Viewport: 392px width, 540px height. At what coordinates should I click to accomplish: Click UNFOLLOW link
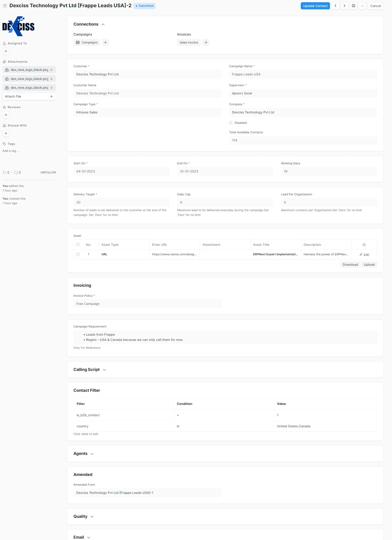point(48,172)
